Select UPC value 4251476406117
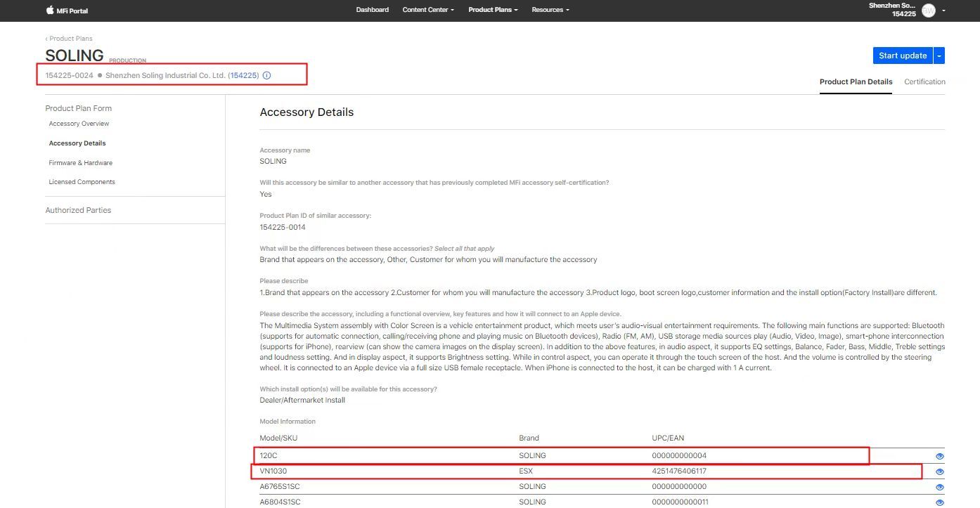This screenshot has height=508, width=980. (x=679, y=471)
